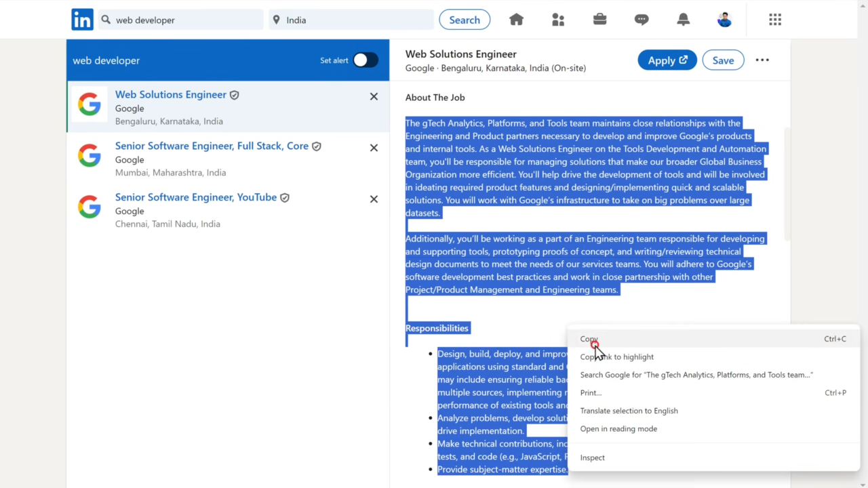The width and height of the screenshot is (868, 488).
Task: Click the web developer results header title
Action: [106, 60]
